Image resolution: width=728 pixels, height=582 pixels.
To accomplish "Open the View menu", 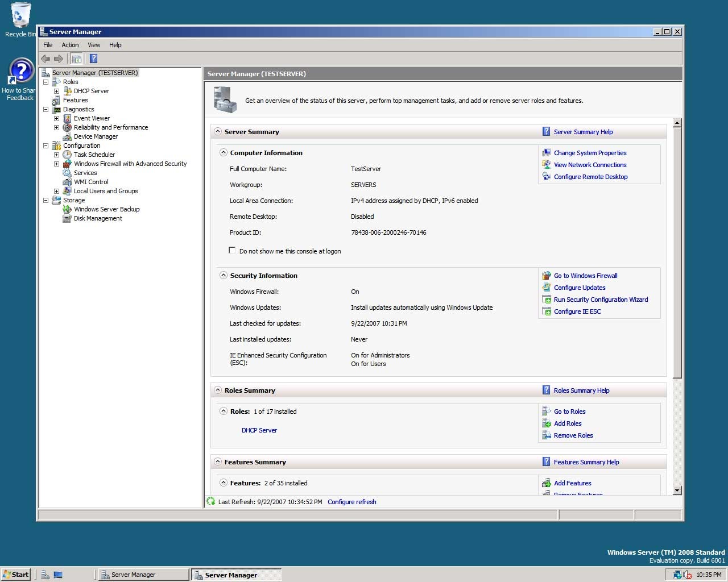I will [94, 45].
